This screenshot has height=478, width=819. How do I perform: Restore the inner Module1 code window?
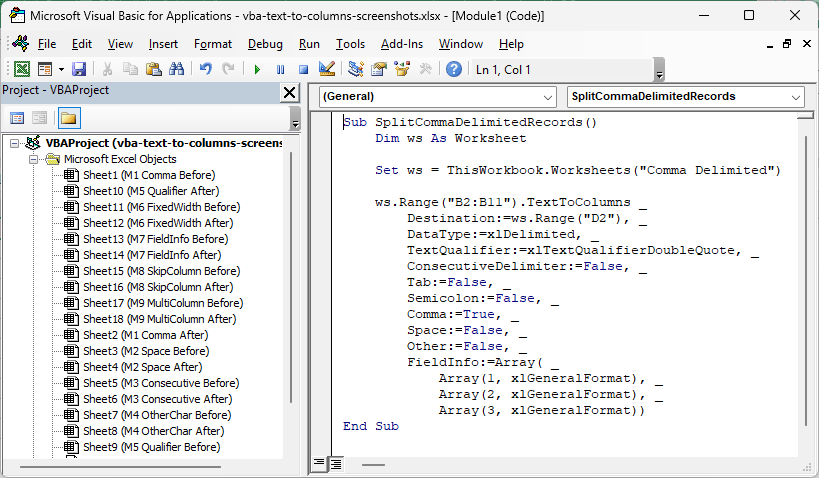click(x=787, y=44)
